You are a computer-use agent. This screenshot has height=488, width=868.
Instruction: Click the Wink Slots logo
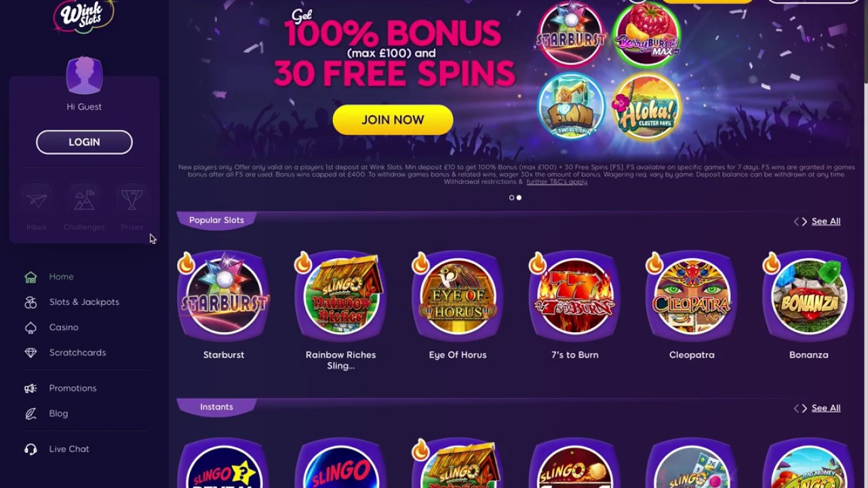click(83, 16)
